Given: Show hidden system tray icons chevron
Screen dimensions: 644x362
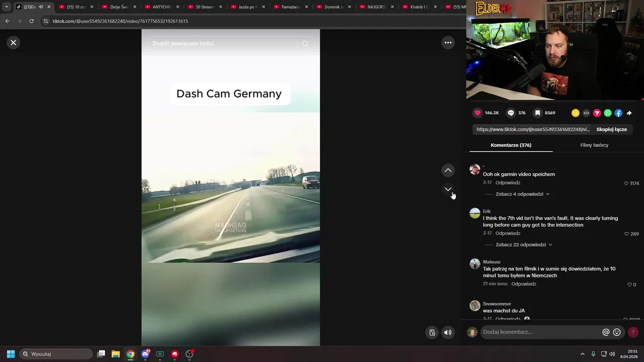Looking at the screenshot, I should coord(583,354).
